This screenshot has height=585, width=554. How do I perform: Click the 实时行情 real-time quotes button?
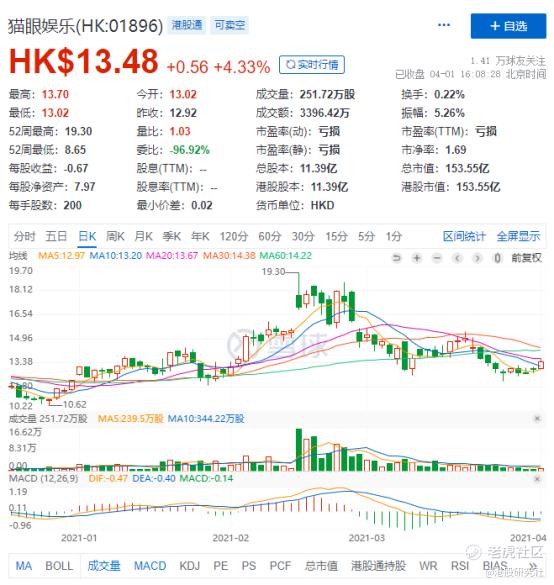coord(312,65)
